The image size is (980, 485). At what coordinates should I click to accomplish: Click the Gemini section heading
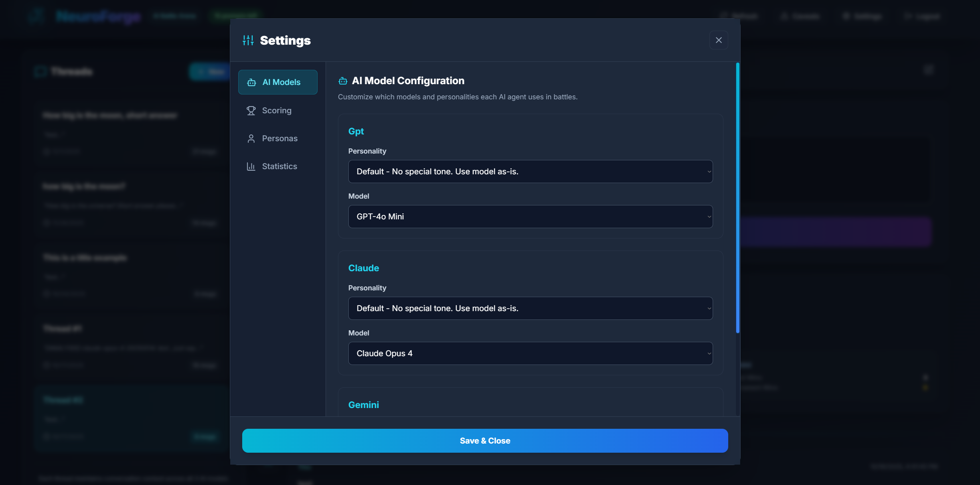(x=364, y=405)
